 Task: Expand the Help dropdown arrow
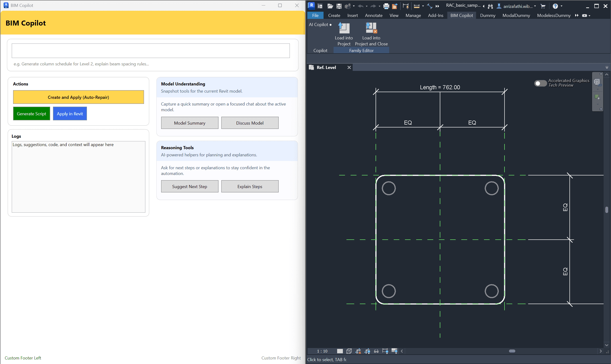pyautogui.click(x=561, y=6)
